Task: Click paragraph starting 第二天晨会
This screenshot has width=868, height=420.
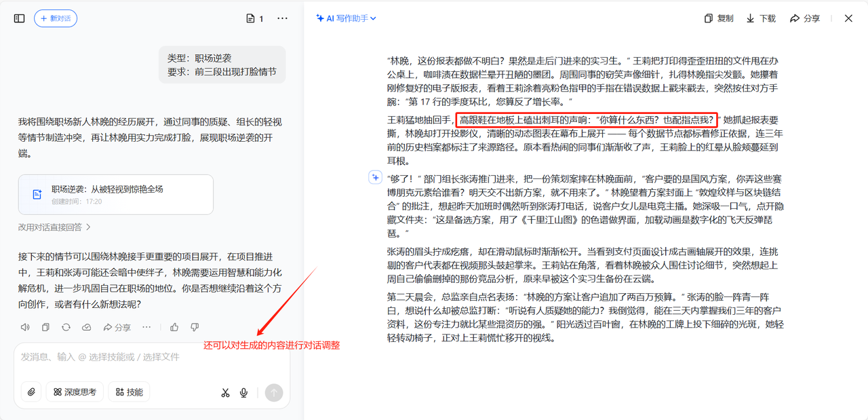Action: pos(585,317)
